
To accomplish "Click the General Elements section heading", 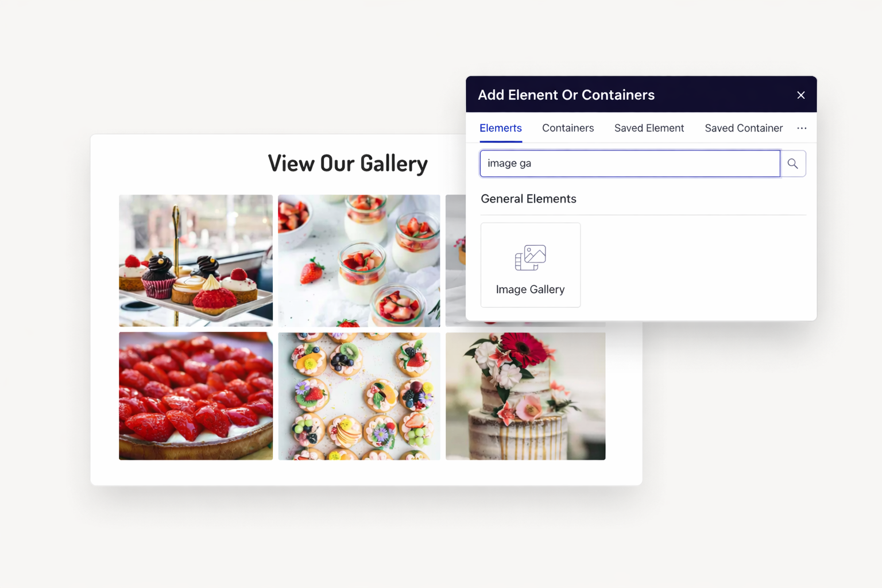I will (528, 199).
